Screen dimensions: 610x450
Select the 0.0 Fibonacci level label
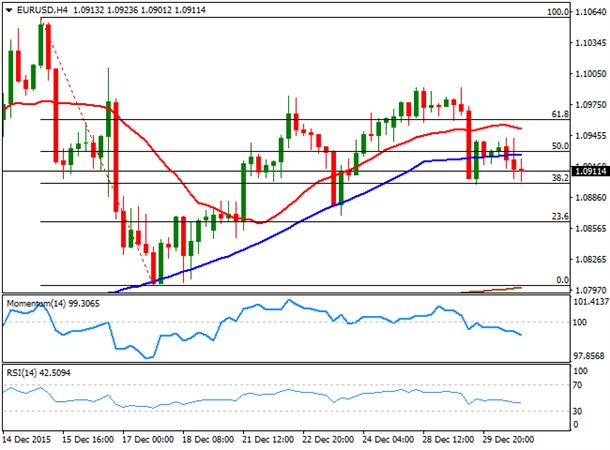pyautogui.click(x=563, y=280)
